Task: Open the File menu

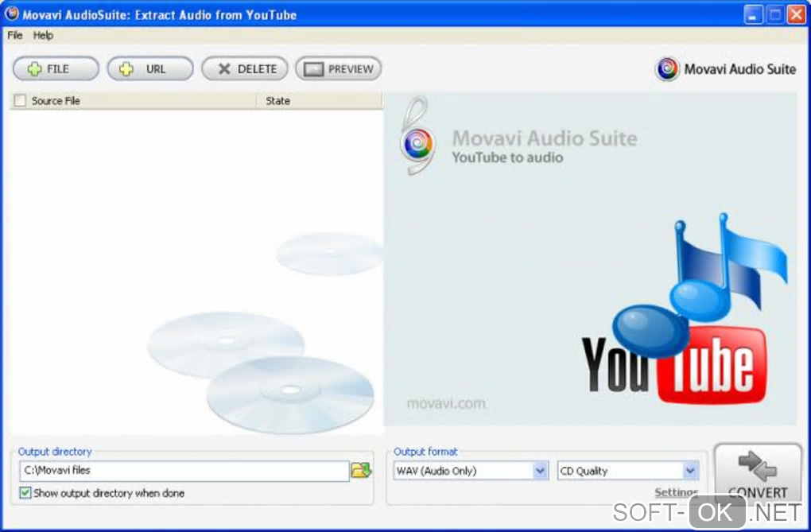Action: tap(15, 35)
